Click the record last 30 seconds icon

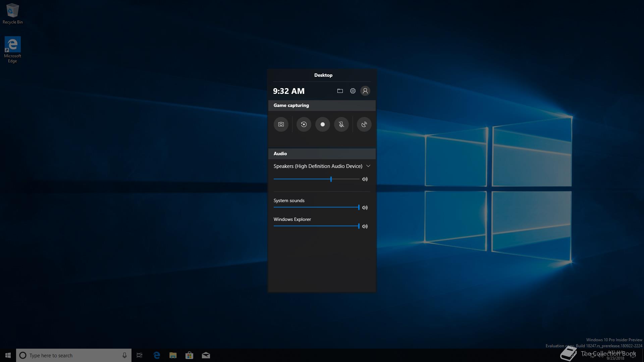point(304,124)
